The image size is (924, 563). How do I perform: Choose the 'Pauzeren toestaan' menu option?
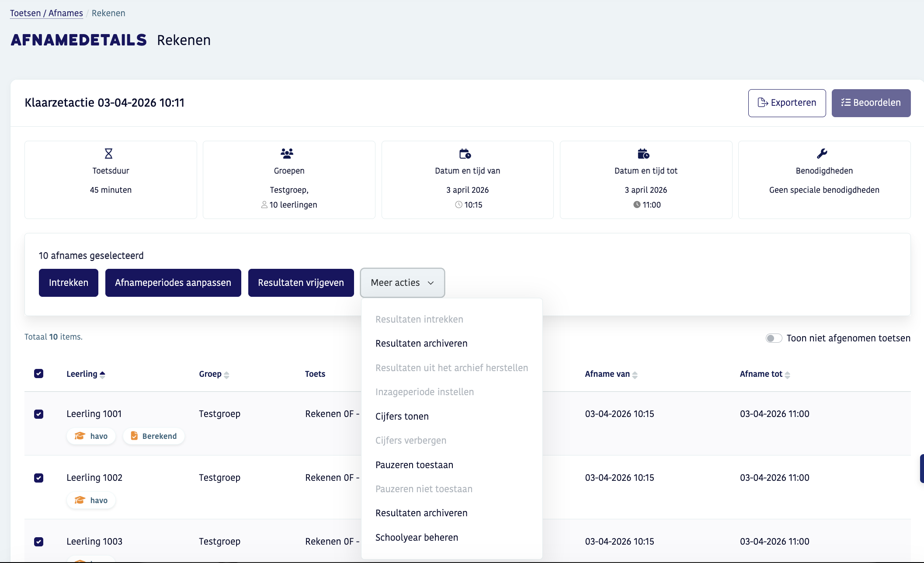click(x=414, y=465)
